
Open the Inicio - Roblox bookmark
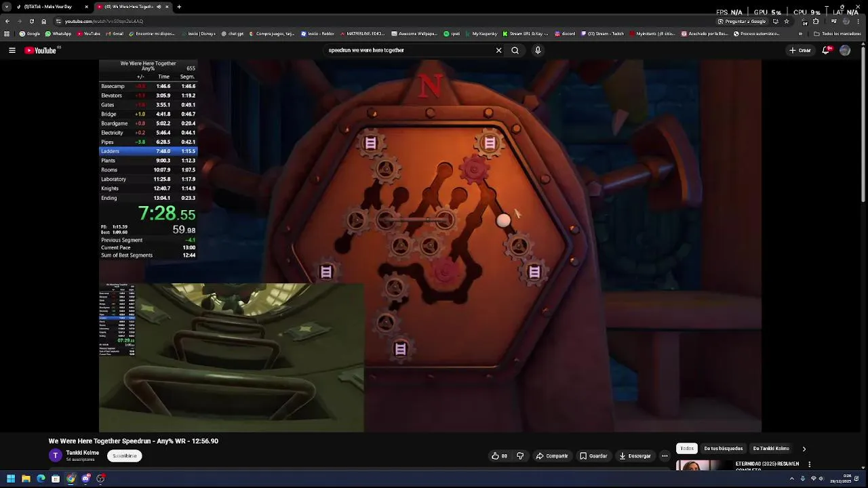tap(318, 33)
